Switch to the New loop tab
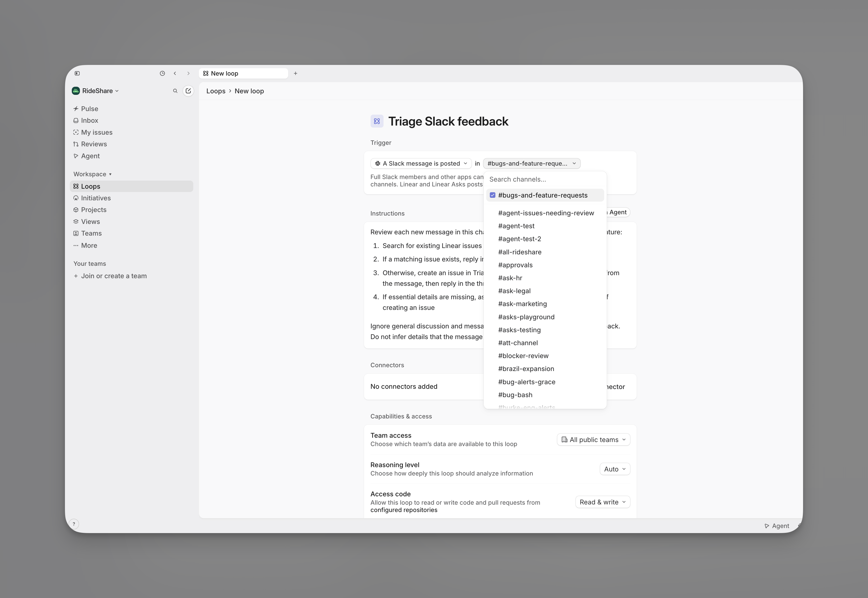The image size is (868, 598). [x=244, y=74]
